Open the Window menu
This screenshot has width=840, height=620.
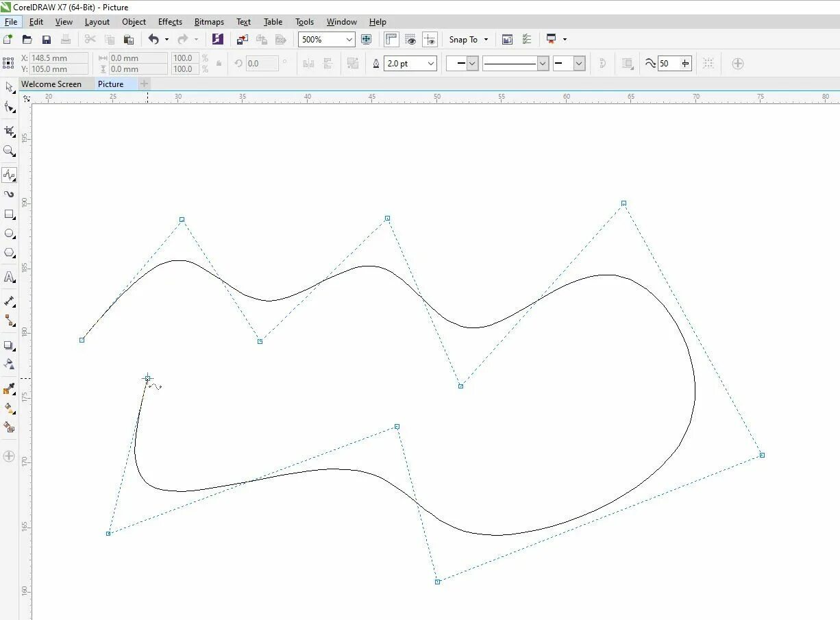tap(341, 22)
